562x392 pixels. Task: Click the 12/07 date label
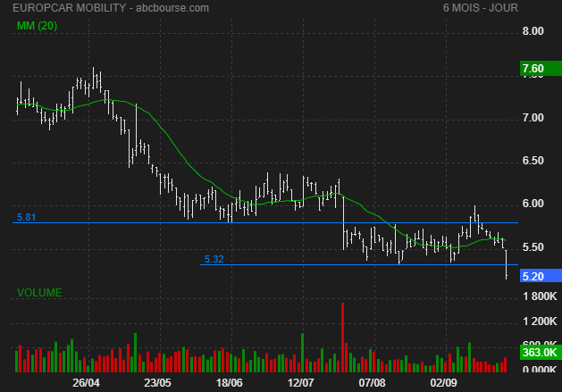[x=300, y=383]
